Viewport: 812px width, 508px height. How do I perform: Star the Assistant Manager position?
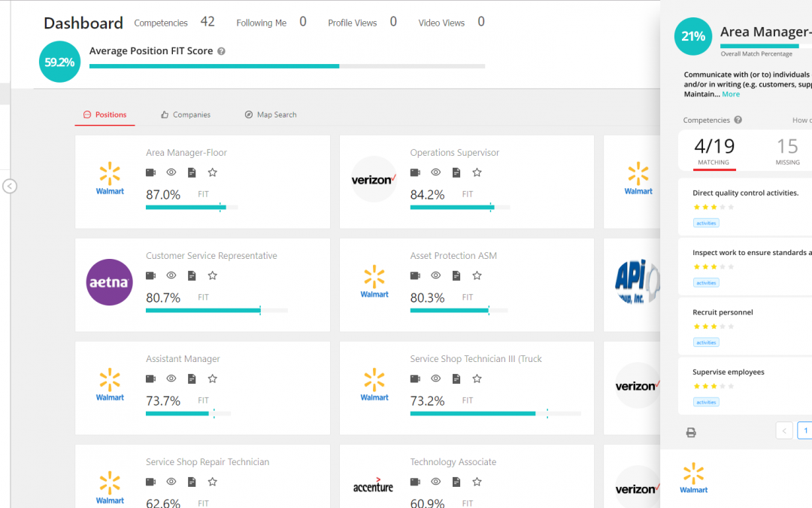click(212, 379)
